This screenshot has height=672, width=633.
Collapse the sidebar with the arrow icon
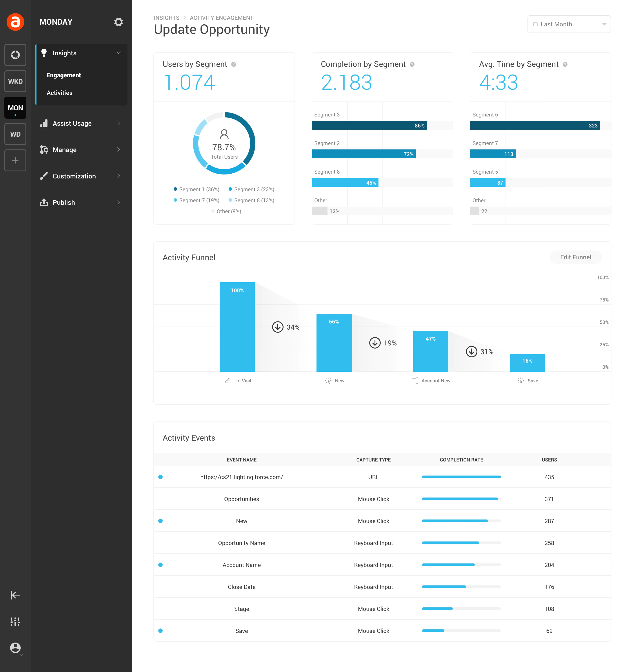15,595
